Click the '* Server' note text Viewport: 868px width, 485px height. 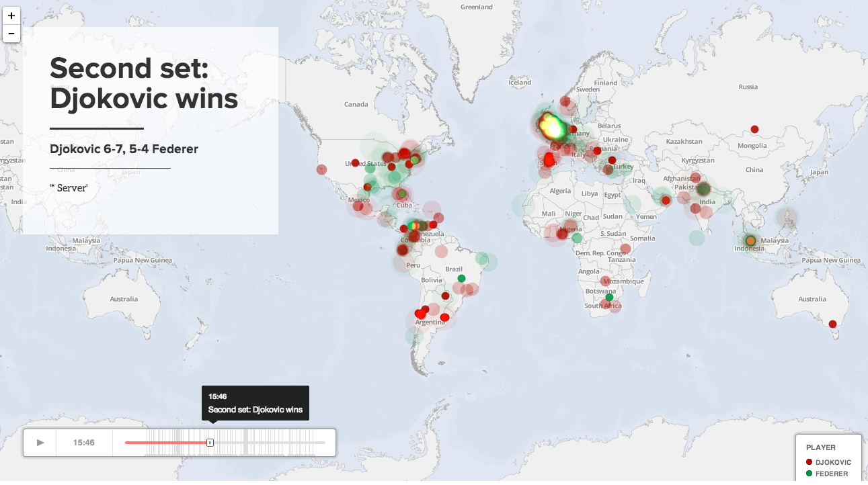(x=69, y=188)
